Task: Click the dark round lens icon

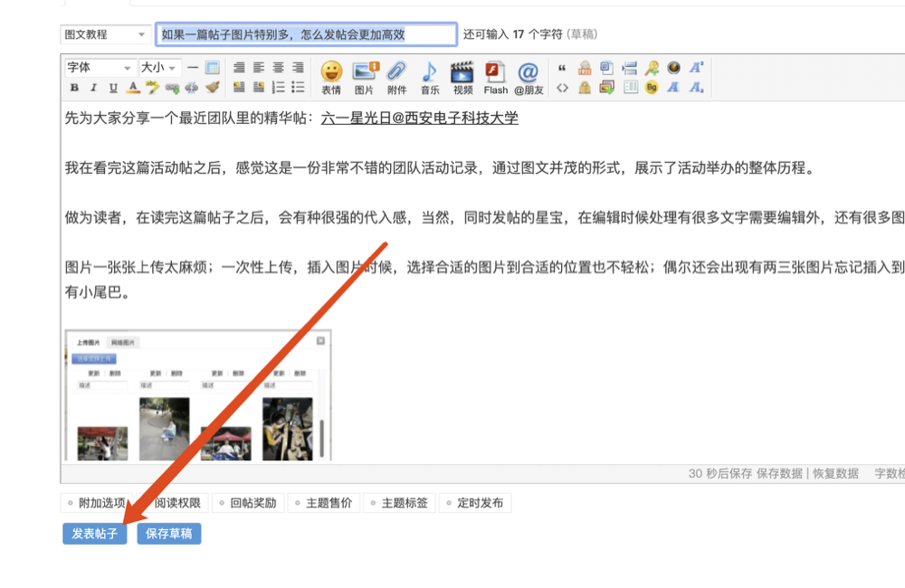Action: tap(673, 68)
